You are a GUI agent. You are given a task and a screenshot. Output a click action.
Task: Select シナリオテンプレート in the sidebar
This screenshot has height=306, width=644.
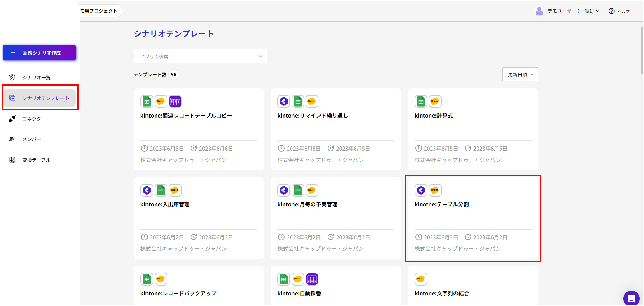(x=40, y=98)
